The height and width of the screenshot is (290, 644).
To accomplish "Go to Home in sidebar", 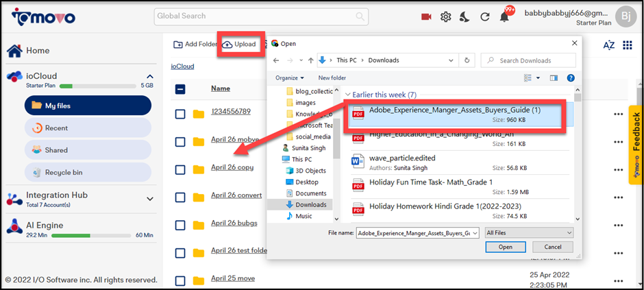I will [x=28, y=51].
